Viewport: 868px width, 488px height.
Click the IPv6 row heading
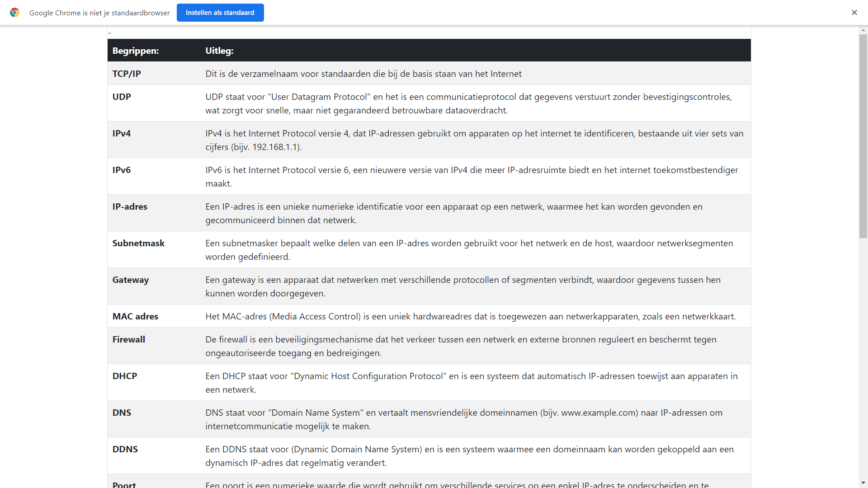pos(122,170)
